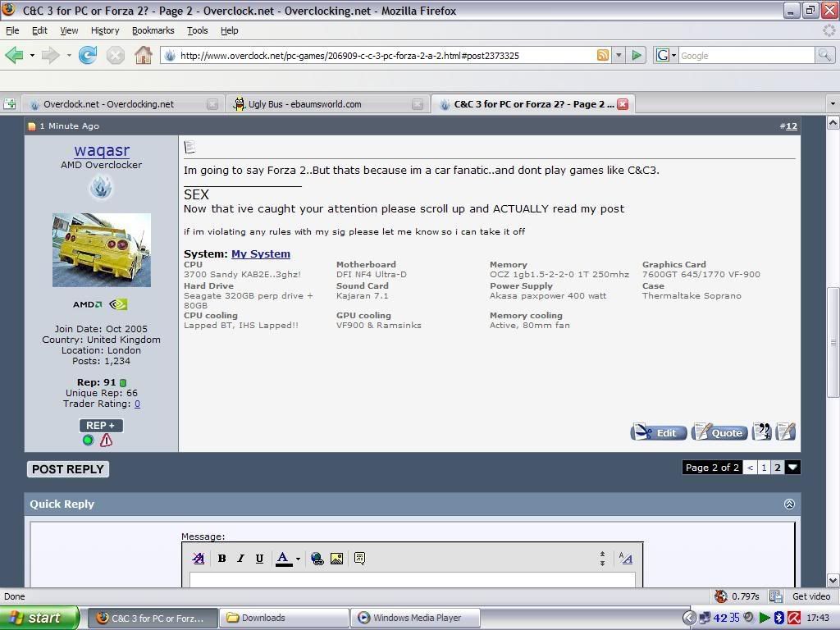Viewport: 840px width, 630px height.
Task: Open the forward history dropdown arrow
Action: point(69,55)
